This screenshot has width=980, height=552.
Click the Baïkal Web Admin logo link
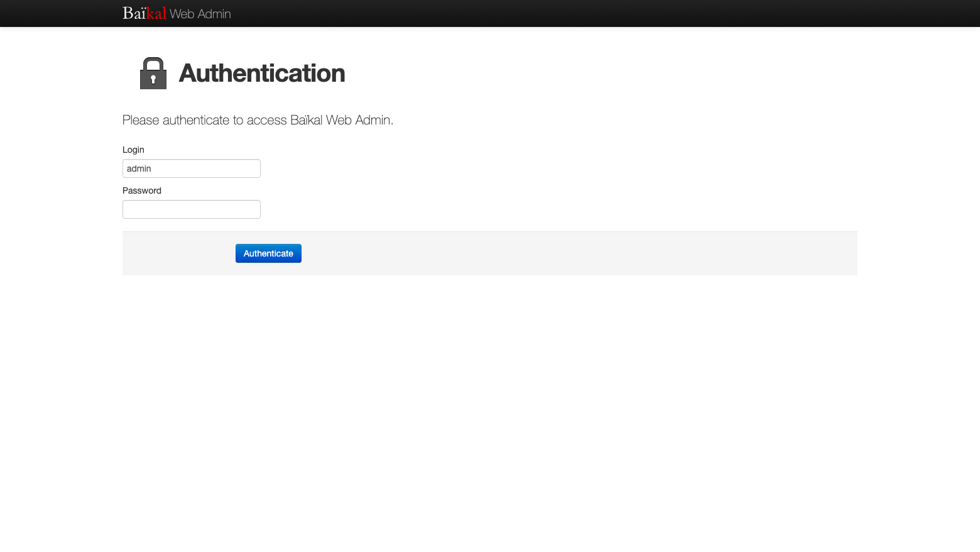click(177, 13)
